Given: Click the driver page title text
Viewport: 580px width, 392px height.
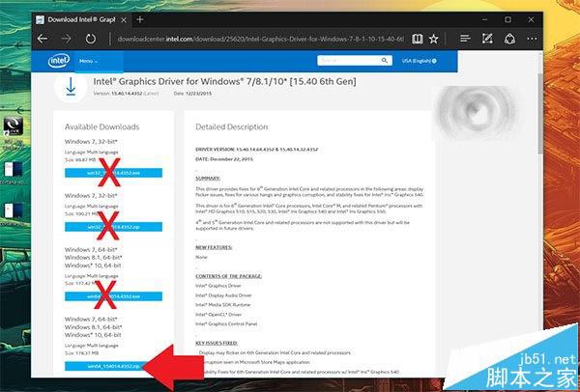Looking at the screenshot, I should coord(224,82).
